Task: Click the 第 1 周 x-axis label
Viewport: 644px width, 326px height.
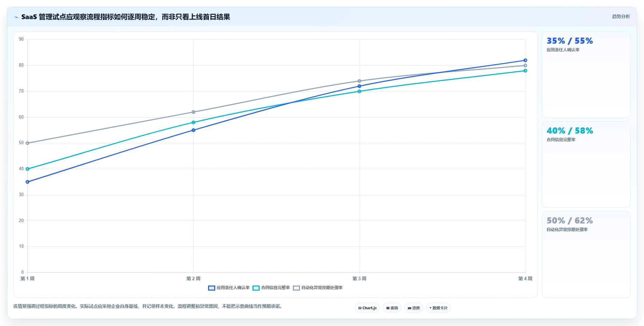Action: tap(28, 279)
